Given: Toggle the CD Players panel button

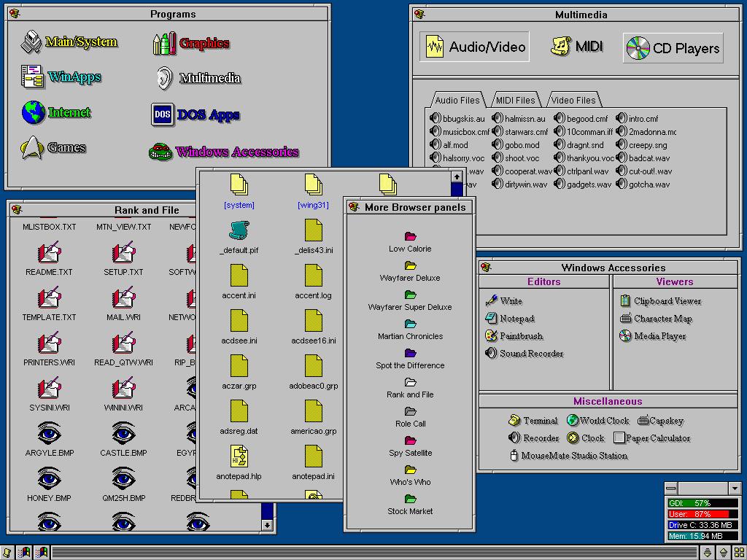Looking at the screenshot, I should click(x=673, y=48).
